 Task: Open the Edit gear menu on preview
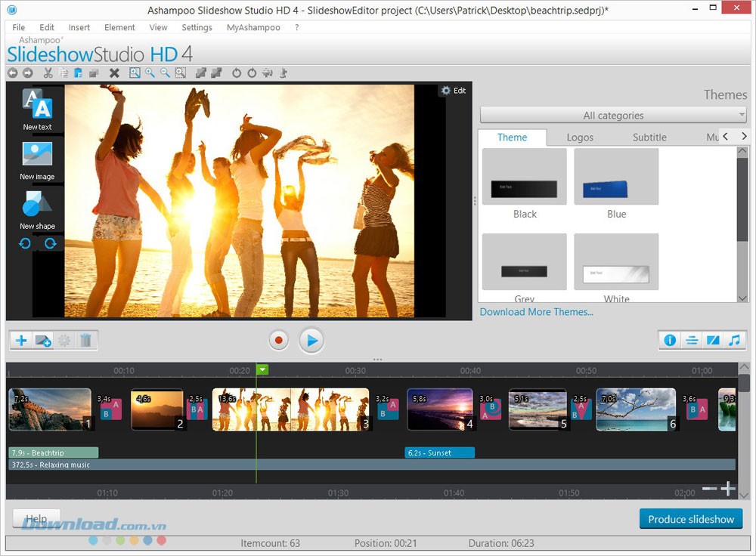[x=454, y=91]
